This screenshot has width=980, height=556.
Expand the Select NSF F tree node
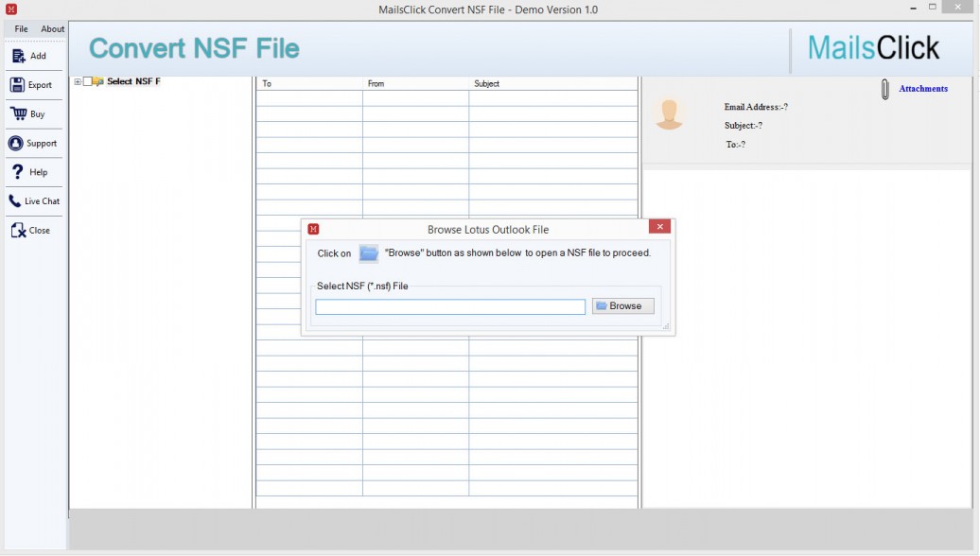coord(78,81)
